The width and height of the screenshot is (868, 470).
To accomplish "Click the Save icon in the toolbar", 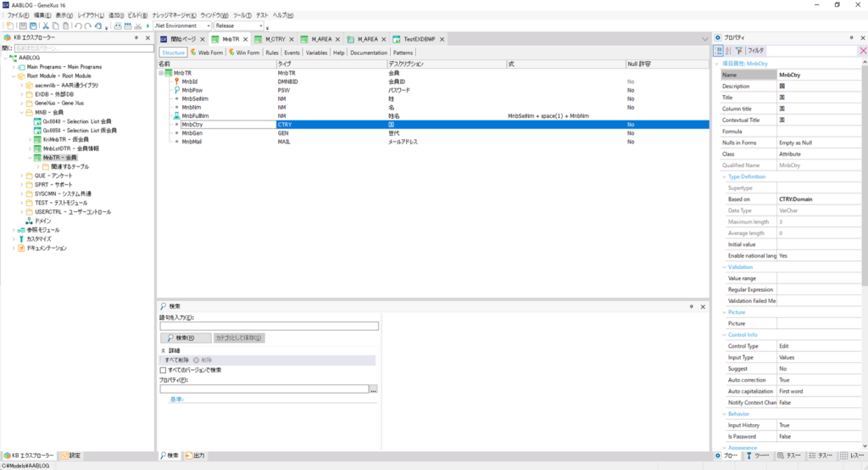I will coord(24,26).
